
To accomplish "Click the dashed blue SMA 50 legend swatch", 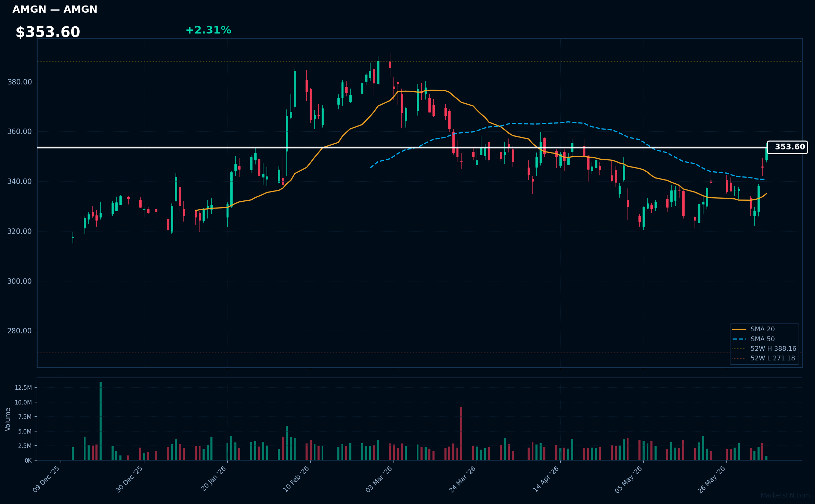I will pos(739,339).
